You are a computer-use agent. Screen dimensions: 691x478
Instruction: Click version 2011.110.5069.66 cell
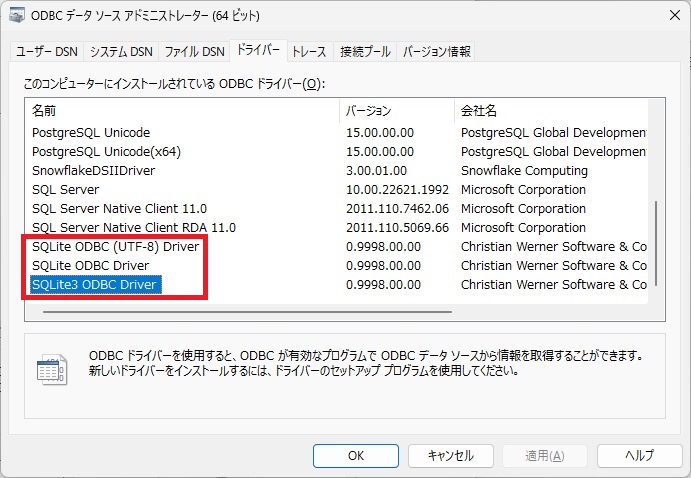click(397, 227)
